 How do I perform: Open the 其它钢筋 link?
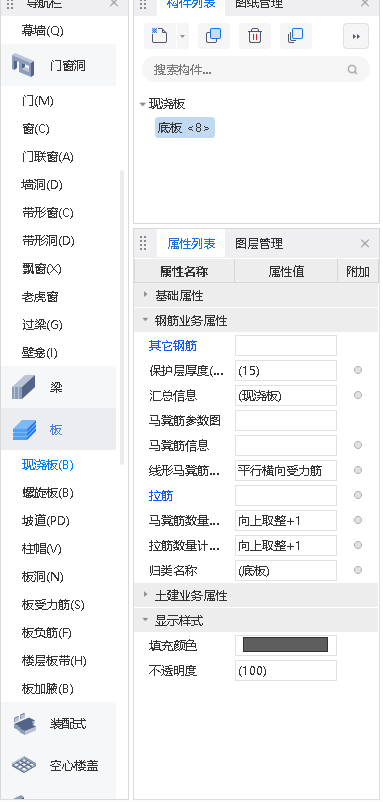pyautogui.click(x=173, y=346)
